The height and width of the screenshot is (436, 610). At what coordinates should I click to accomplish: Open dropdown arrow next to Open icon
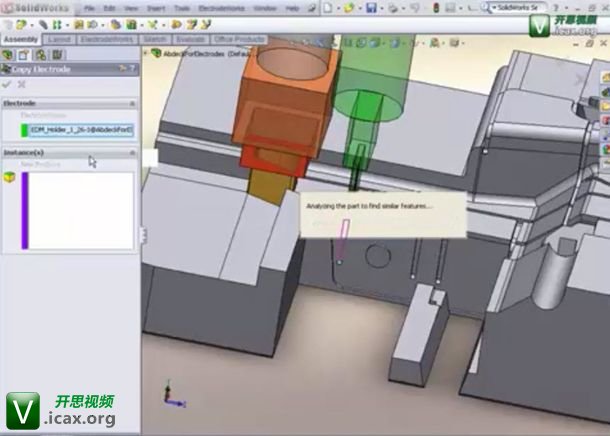(x=359, y=8)
